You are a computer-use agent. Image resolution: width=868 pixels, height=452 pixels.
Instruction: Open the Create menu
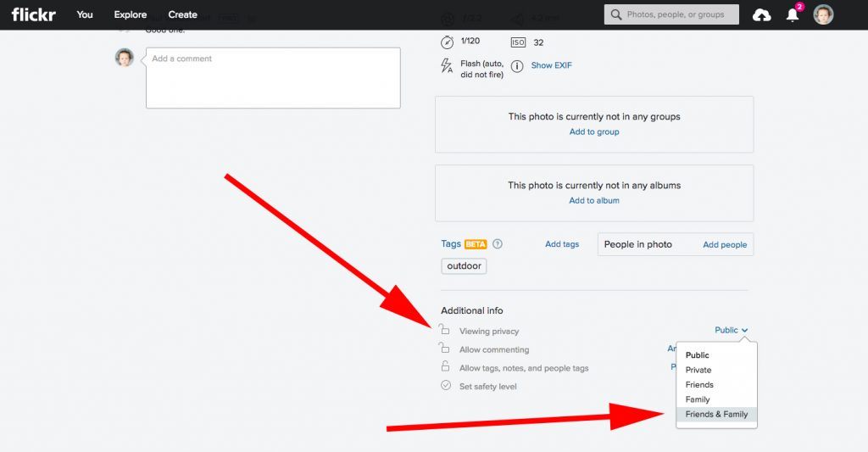182,14
